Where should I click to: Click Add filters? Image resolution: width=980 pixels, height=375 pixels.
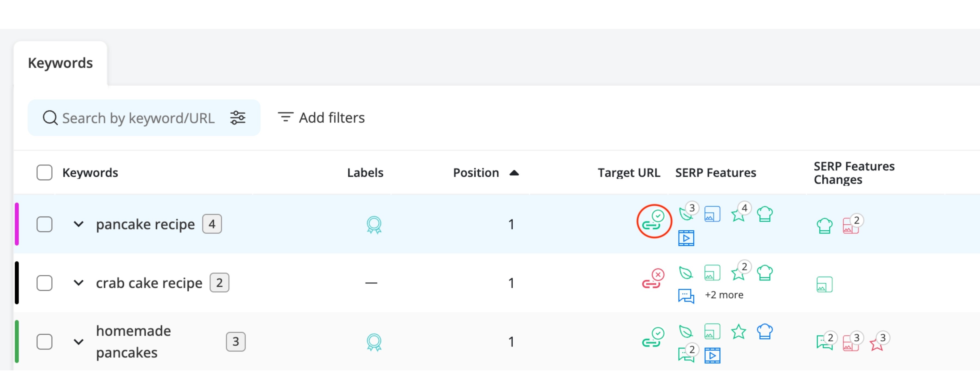321,118
